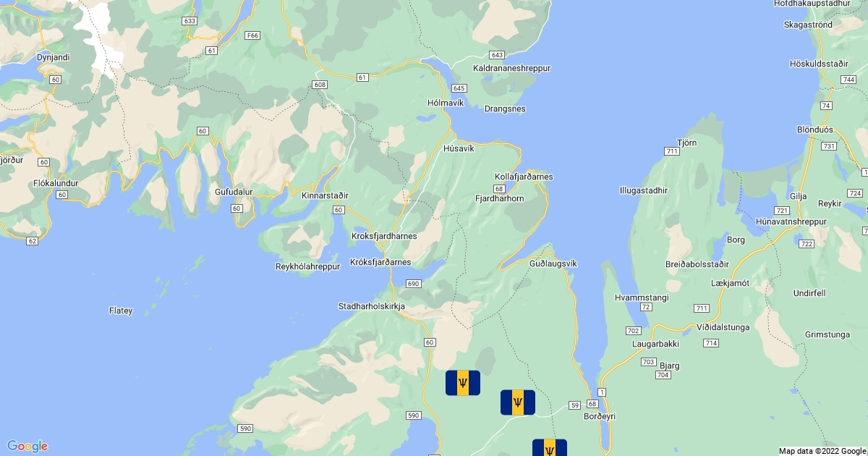Image resolution: width=868 pixels, height=456 pixels.
Task: Select the Flatey island label
Action: [x=121, y=311]
